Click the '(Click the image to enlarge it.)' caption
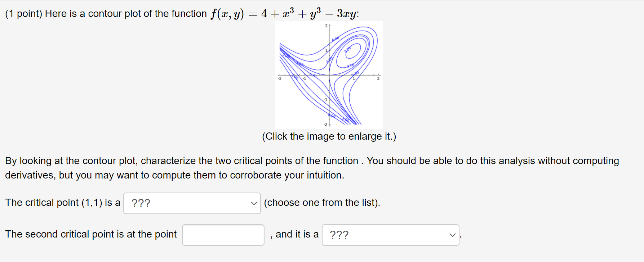 (x=329, y=136)
